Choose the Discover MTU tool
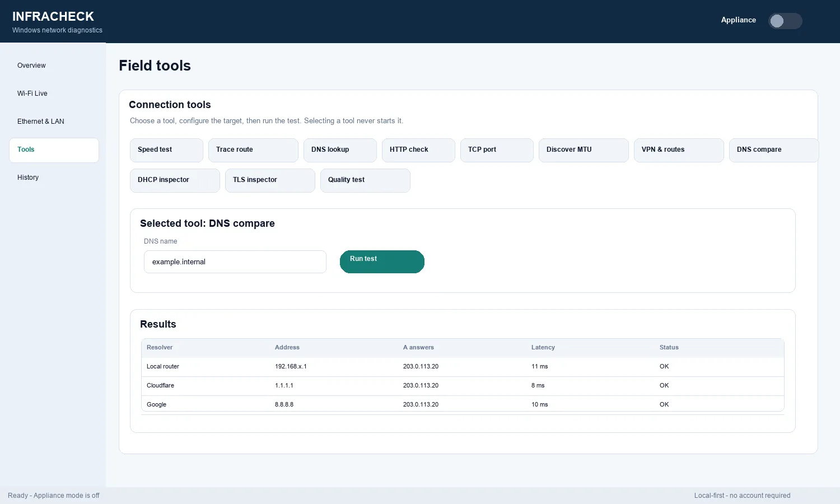 (584, 150)
